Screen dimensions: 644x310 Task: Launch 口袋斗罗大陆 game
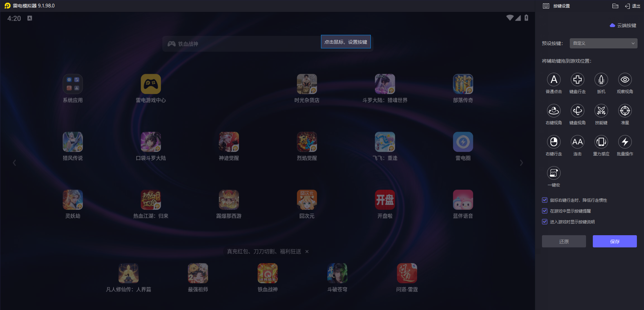pos(151,142)
